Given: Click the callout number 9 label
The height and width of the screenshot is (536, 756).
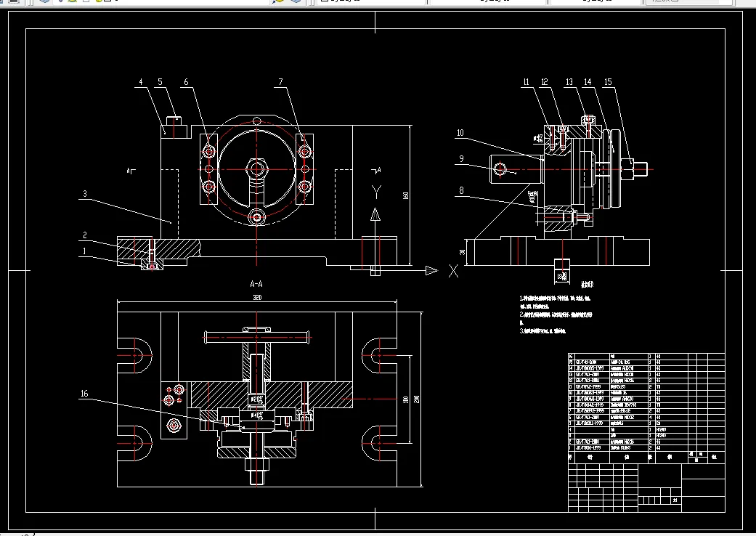Looking at the screenshot, I should [461, 158].
